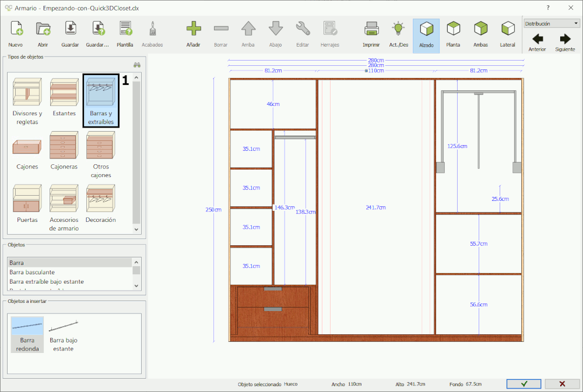Add an object with Añadir
The image size is (583, 392).
pos(194,34)
